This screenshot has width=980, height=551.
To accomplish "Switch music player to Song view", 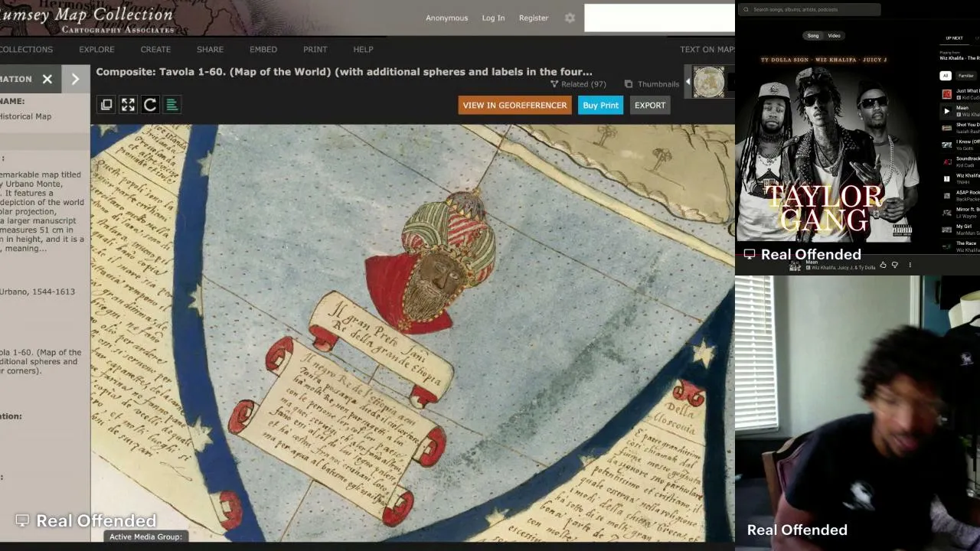I will click(x=813, y=36).
